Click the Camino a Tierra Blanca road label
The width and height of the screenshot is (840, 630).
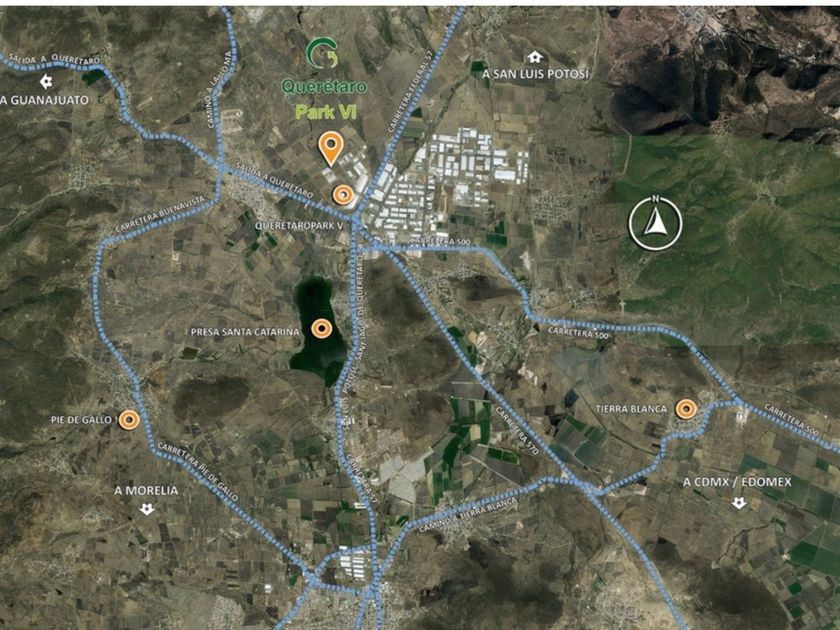(x=468, y=515)
